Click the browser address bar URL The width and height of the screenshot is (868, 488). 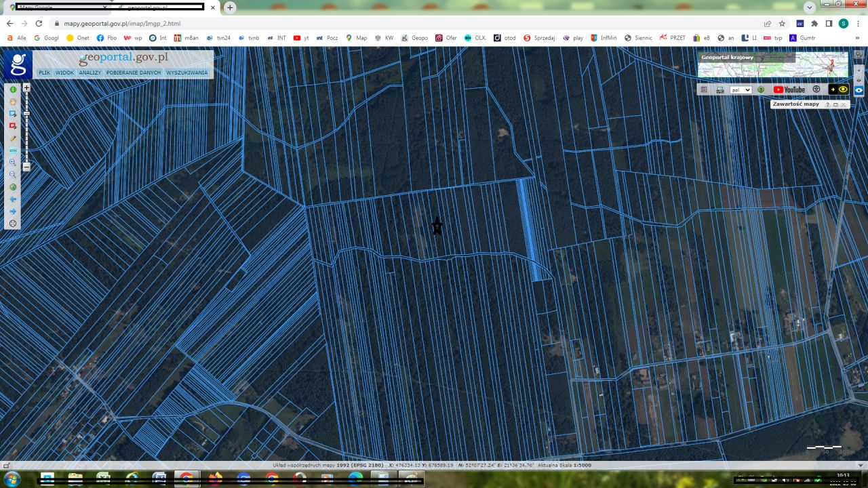pos(122,23)
